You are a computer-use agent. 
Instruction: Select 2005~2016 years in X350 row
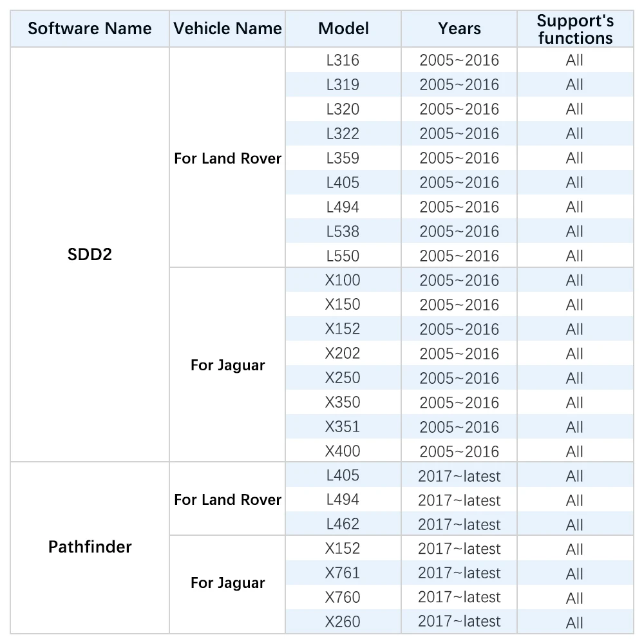pyautogui.click(x=459, y=402)
